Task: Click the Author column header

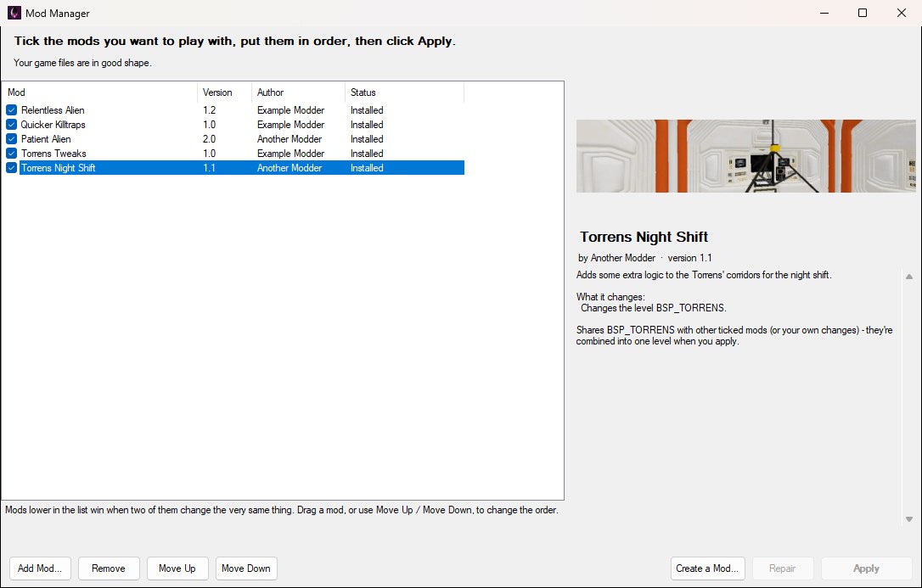Action: (299, 92)
